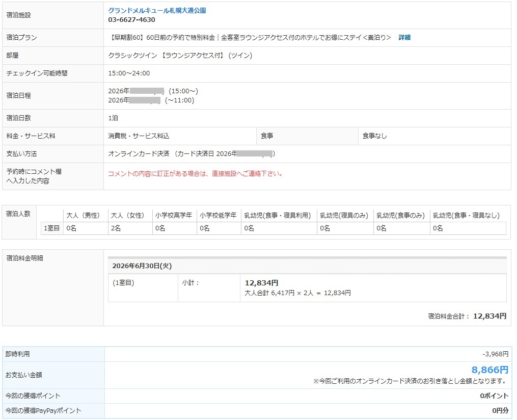
Task: Click the 宿泊プラン row label
Action: [21, 38]
